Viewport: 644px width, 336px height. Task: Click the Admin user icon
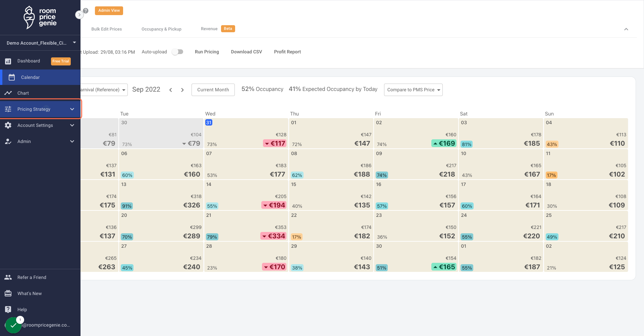click(8, 141)
